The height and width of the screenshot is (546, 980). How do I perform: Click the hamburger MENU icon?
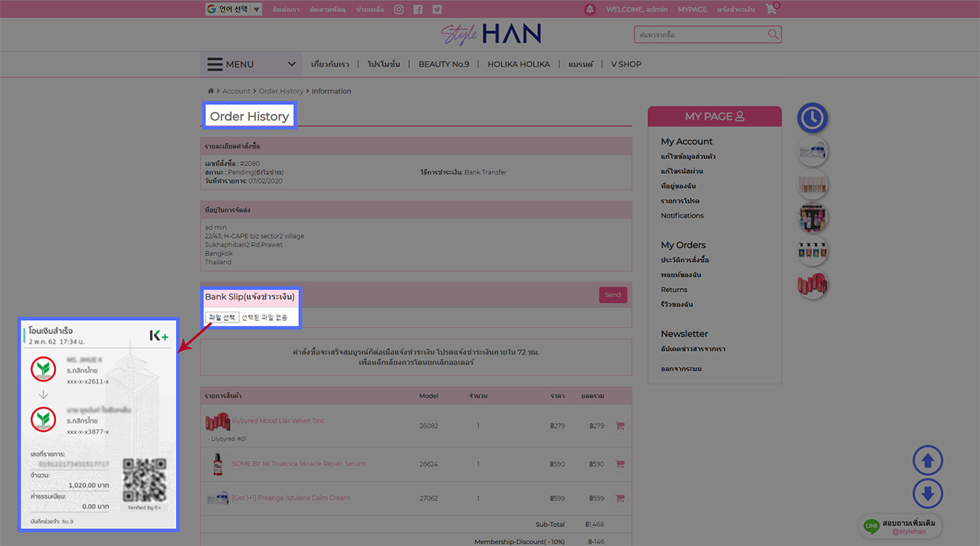click(x=215, y=64)
